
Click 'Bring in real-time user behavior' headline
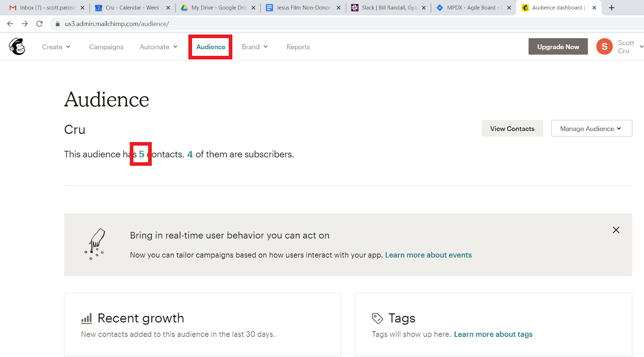tap(230, 236)
